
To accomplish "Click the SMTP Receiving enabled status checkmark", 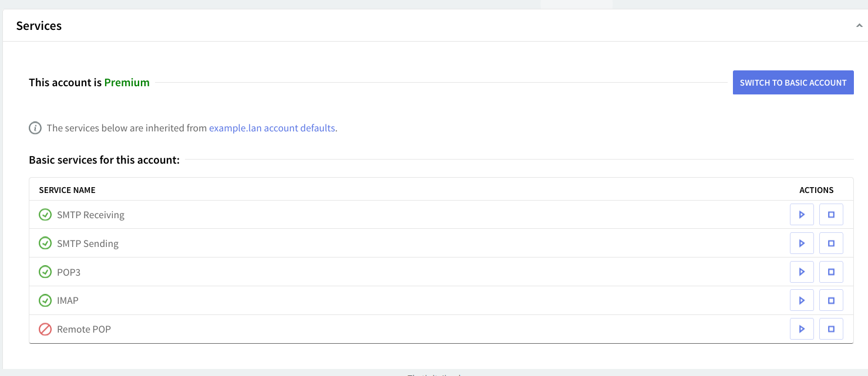I will click(45, 215).
